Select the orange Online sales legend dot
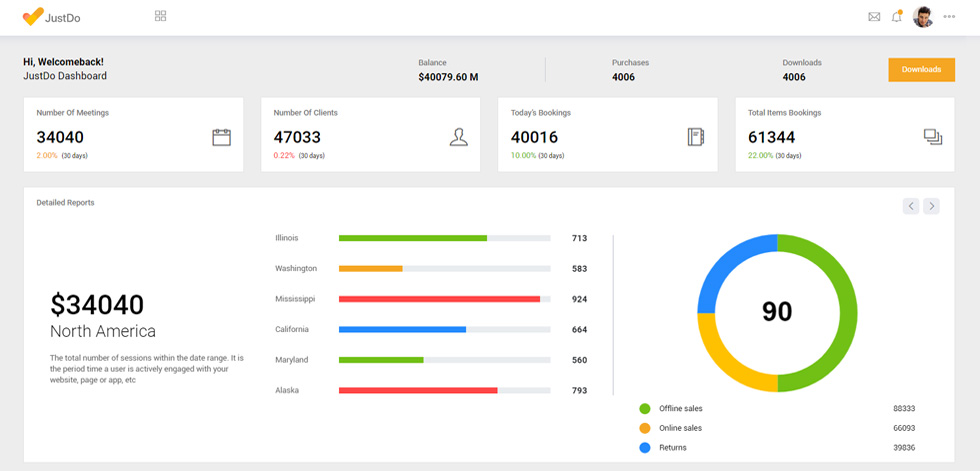This screenshot has width=980, height=471. tap(644, 428)
